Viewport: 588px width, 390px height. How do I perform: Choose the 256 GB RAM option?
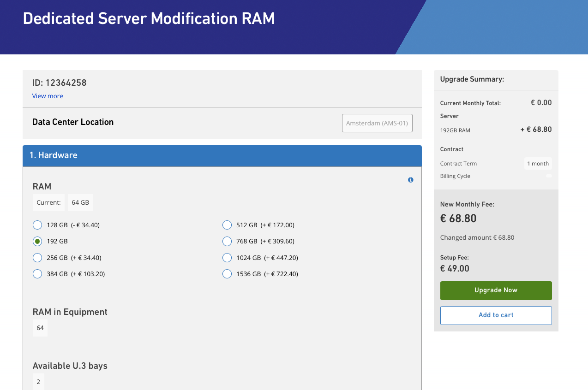coord(37,258)
